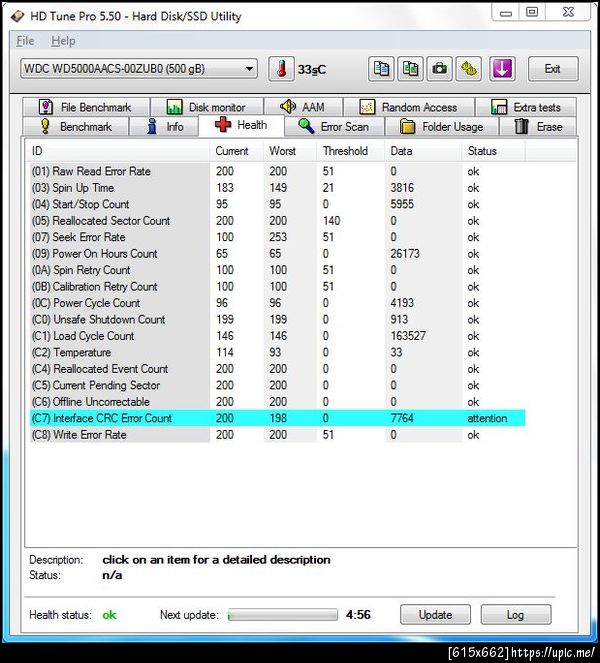Viewport: 600px width, 663px height.
Task: Click the Extra tests tab icon
Action: point(499,107)
